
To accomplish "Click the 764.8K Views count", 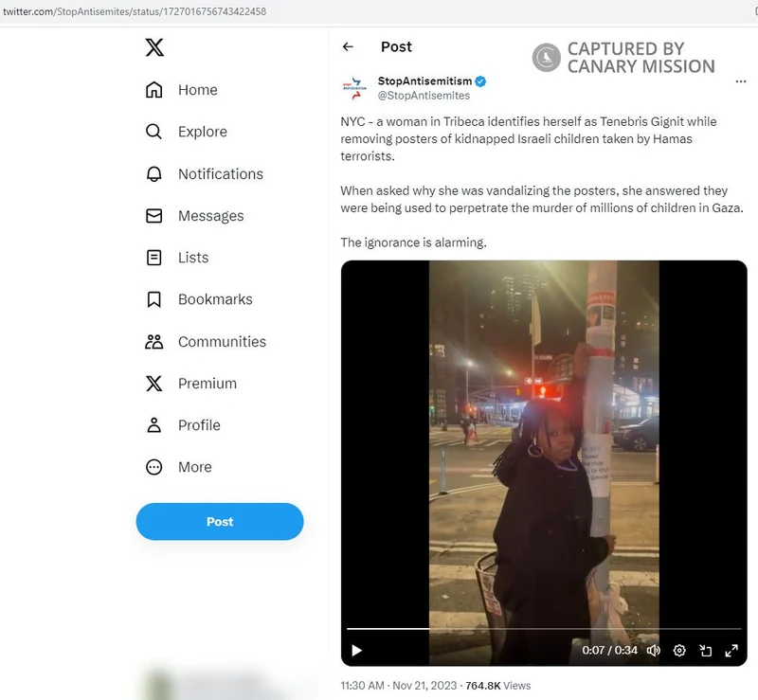I will point(498,686).
